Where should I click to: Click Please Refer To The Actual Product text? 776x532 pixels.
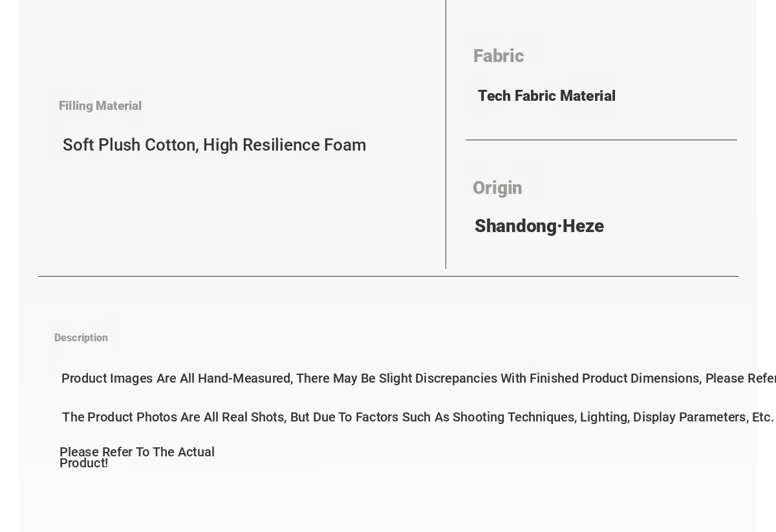point(137,457)
